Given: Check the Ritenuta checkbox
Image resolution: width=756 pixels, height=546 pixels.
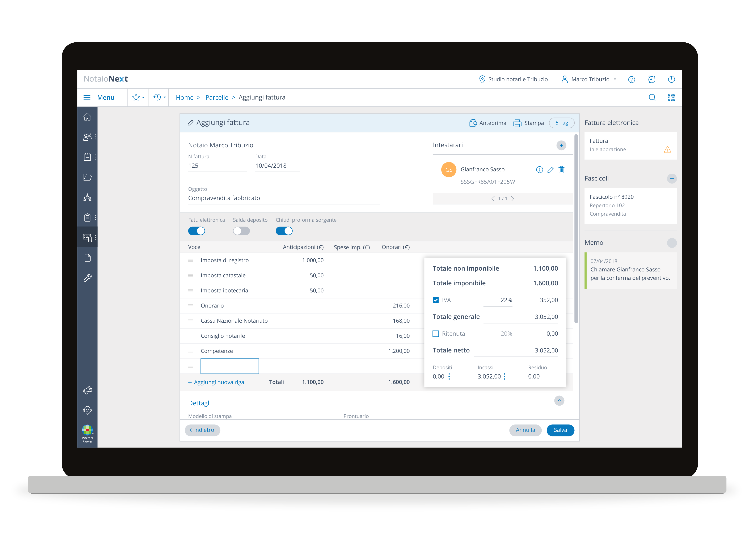Looking at the screenshot, I should point(436,334).
